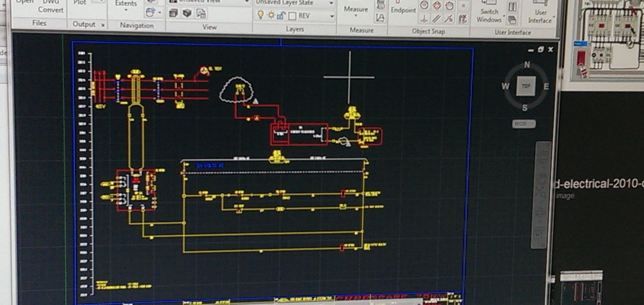Toggle the Center object snap icon
The width and height of the screenshot is (644, 305).
(424, 6)
